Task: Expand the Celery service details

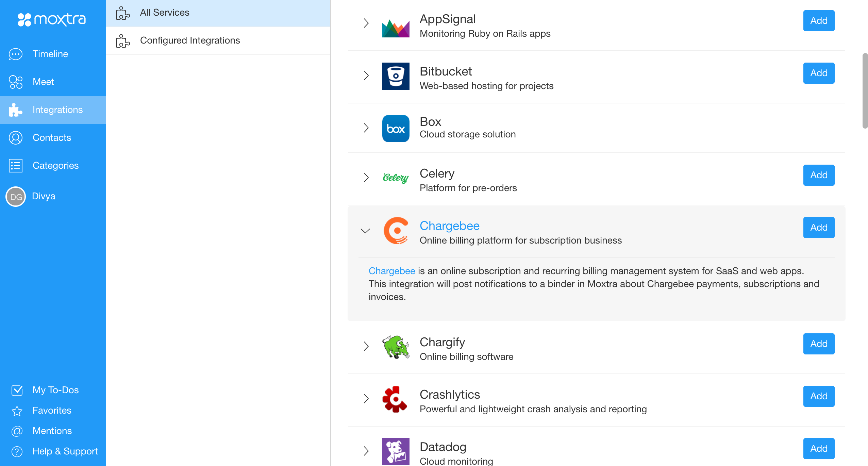Action: tap(366, 178)
